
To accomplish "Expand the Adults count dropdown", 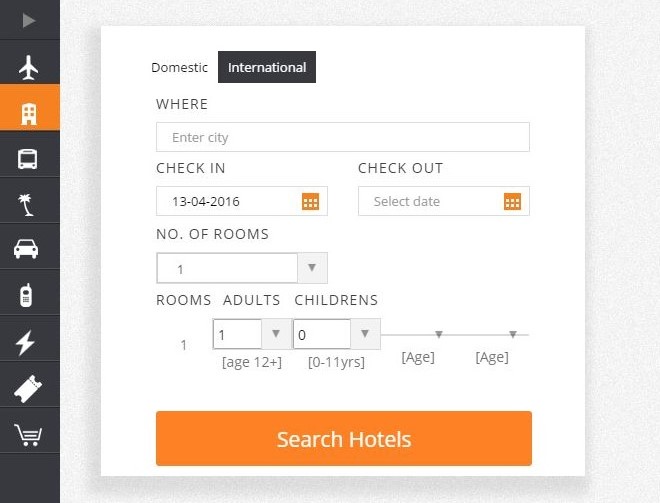I will point(252,334).
